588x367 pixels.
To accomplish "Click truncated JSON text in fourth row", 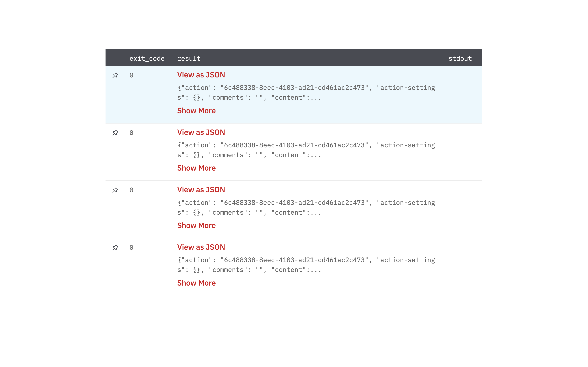I will tap(306, 265).
